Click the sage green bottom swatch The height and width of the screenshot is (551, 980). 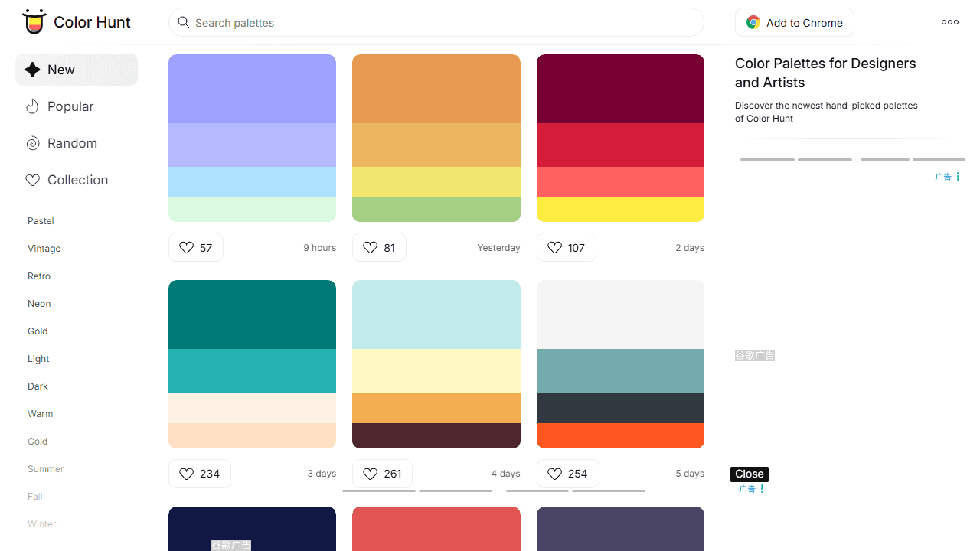(436, 209)
